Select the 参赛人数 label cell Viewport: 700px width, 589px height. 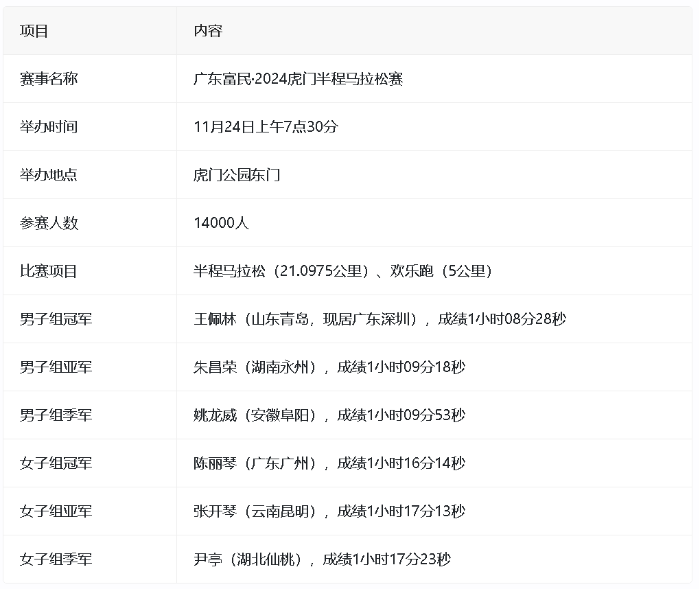(49, 223)
